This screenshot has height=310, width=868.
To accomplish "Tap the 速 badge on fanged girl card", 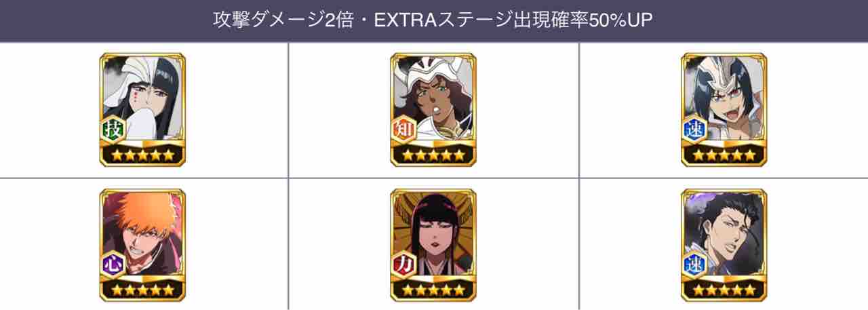I will (x=693, y=128).
